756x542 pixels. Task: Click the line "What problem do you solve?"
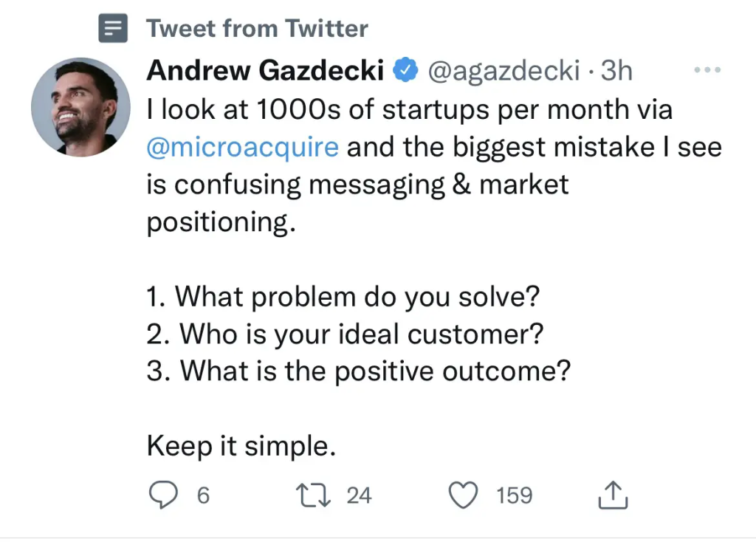click(x=343, y=297)
